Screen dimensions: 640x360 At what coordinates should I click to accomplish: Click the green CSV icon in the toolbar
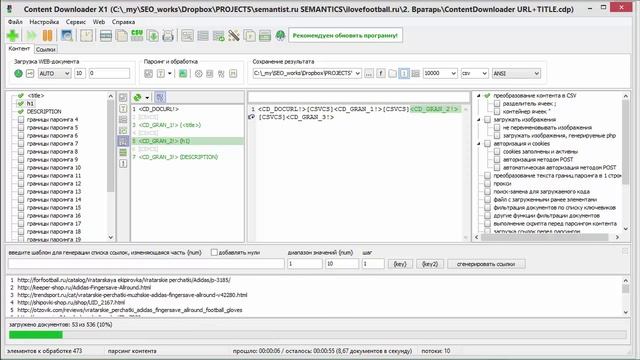[x=137, y=36]
